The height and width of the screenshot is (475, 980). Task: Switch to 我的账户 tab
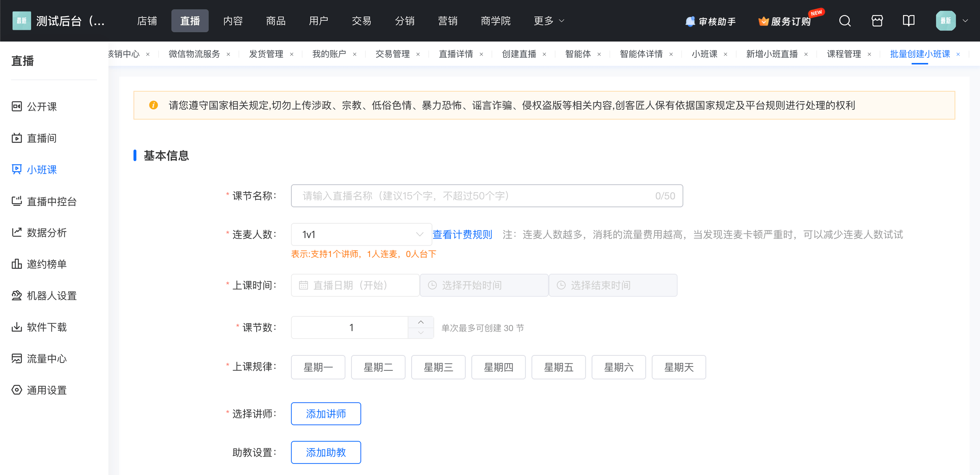329,54
